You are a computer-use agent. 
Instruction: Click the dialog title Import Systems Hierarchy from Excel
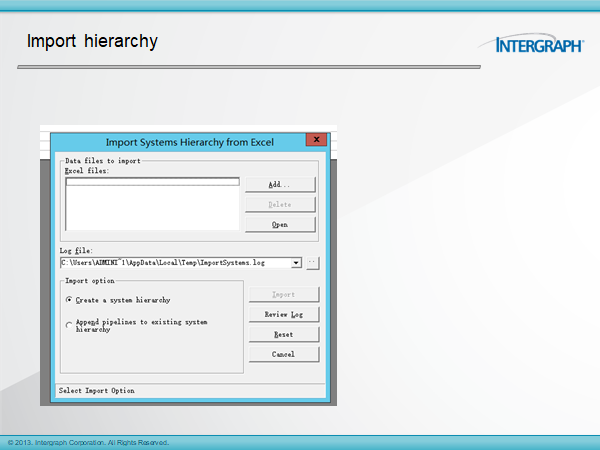pyautogui.click(x=189, y=142)
